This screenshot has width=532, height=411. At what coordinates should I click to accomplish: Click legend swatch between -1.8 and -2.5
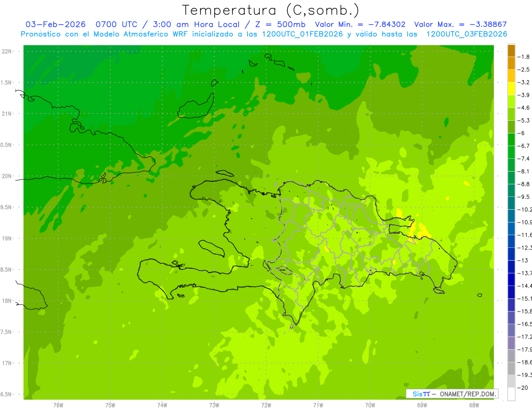tap(511, 63)
